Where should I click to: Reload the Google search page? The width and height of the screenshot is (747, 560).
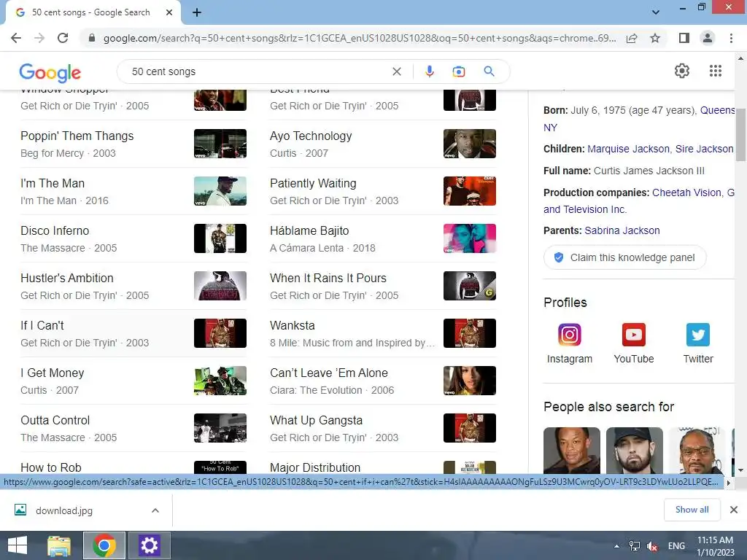tap(63, 38)
